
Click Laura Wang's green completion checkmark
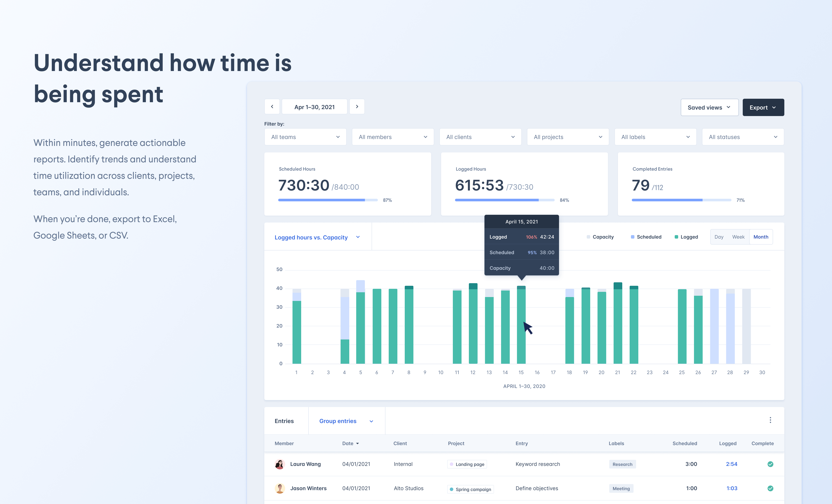770,464
